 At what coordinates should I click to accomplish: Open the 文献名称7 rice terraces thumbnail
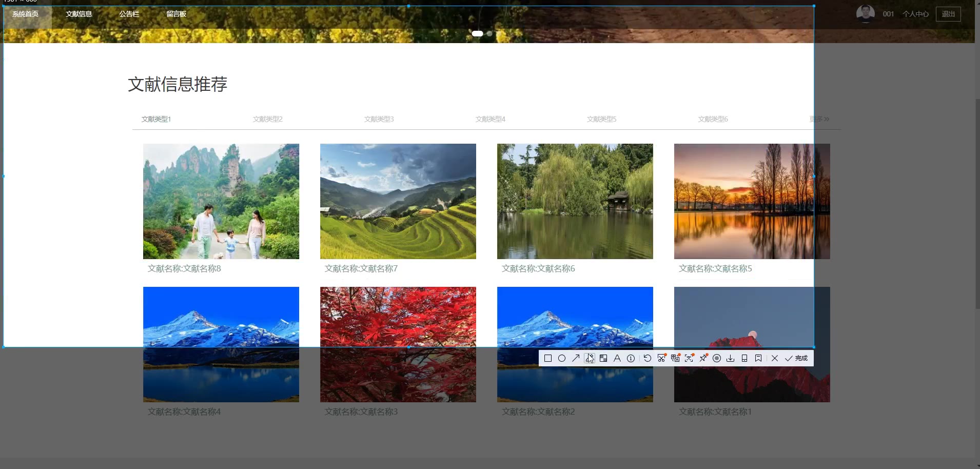pos(398,201)
